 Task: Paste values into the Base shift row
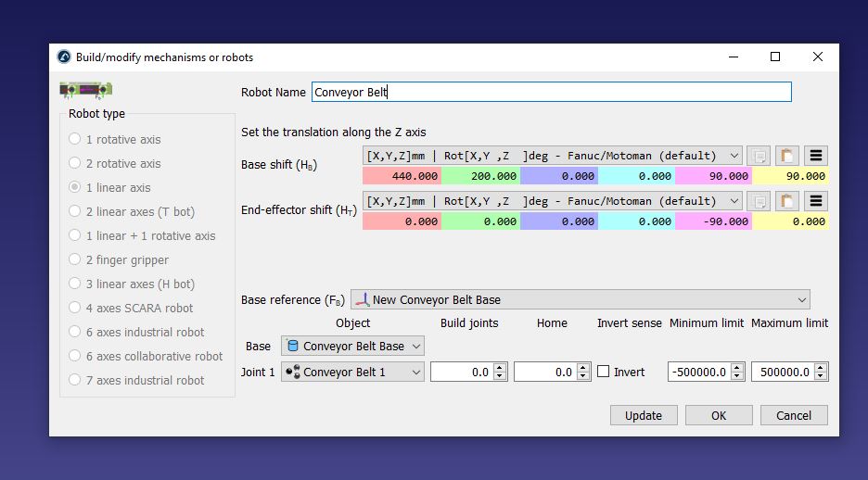[x=786, y=156]
